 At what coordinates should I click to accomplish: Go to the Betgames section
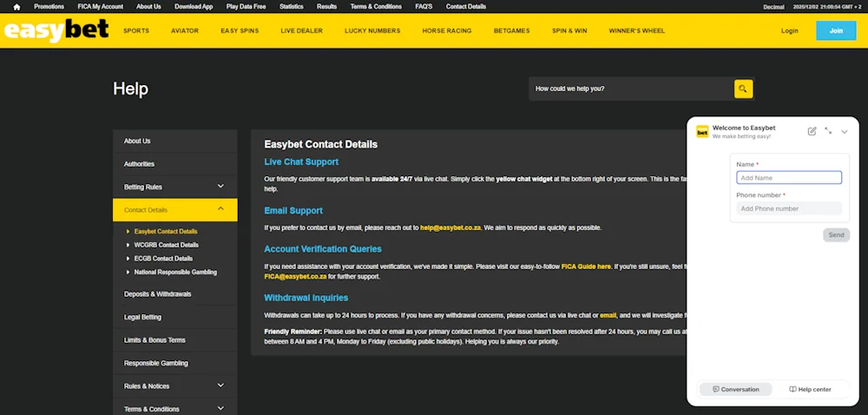click(x=511, y=31)
